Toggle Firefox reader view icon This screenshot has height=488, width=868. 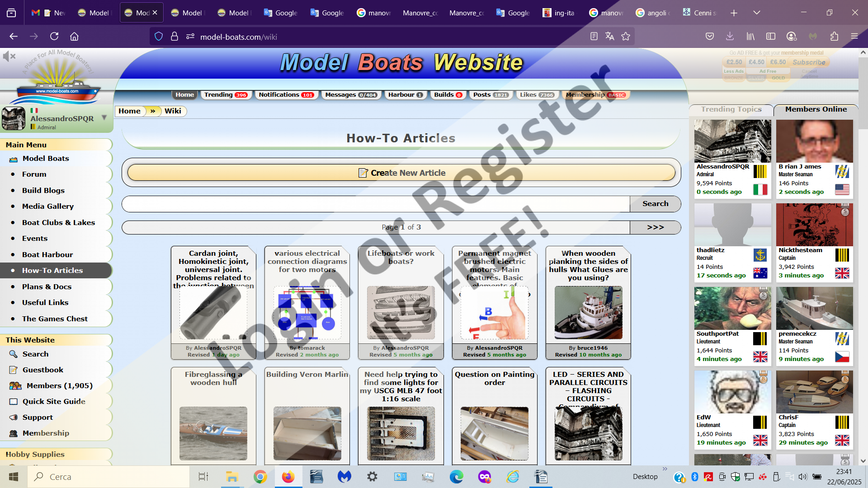[x=594, y=37]
